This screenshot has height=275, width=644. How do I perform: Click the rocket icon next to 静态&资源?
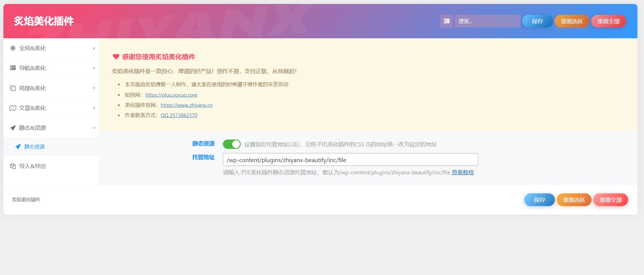click(13, 128)
